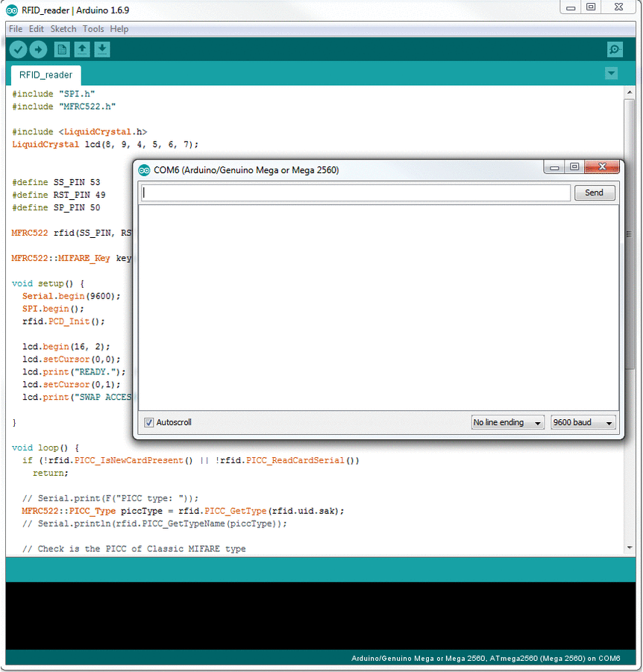This screenshot has width=643, height=672.
Task: Click the '// Check is the PICC' comment
Action: click(134, 549)
